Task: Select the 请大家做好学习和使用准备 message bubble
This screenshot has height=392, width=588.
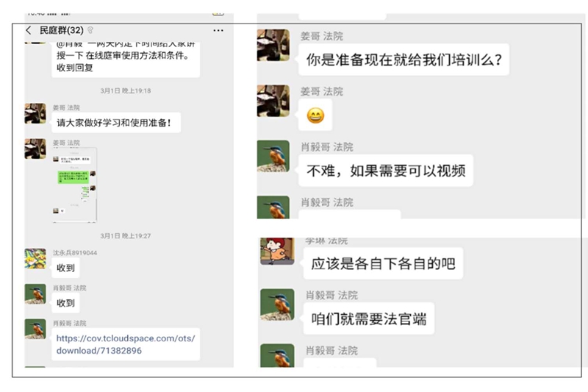Action: coord(116,123)
